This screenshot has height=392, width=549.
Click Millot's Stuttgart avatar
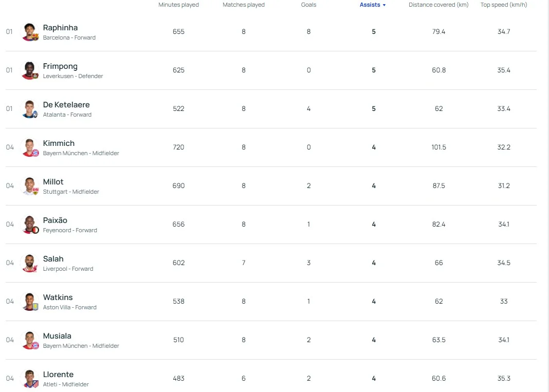coord(30,186)
